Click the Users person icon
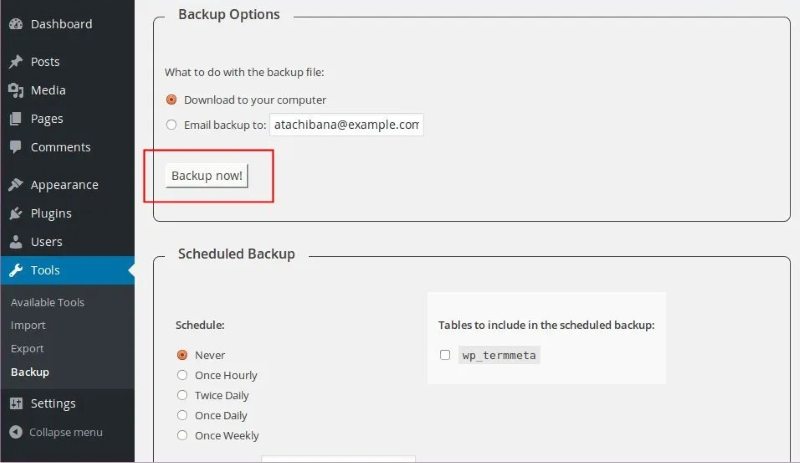The width and height of the screenshot is (800, 463). (16, 242)
